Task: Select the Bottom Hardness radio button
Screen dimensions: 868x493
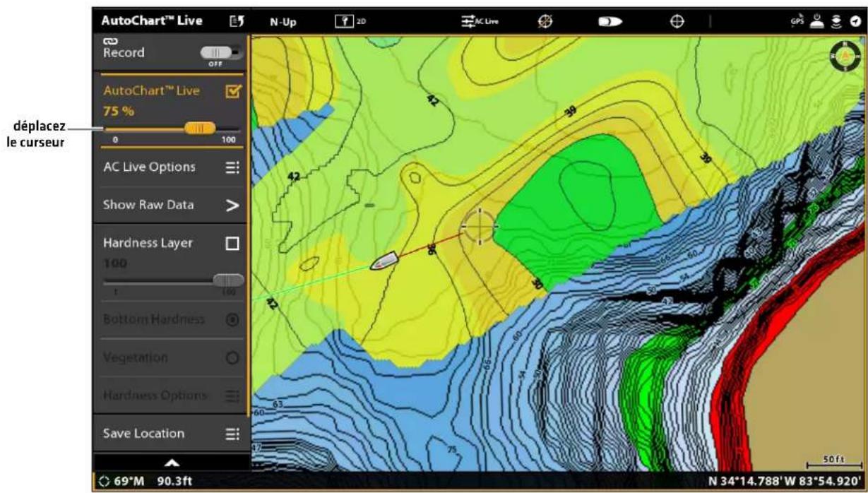Action: click(x=232, y=319)
